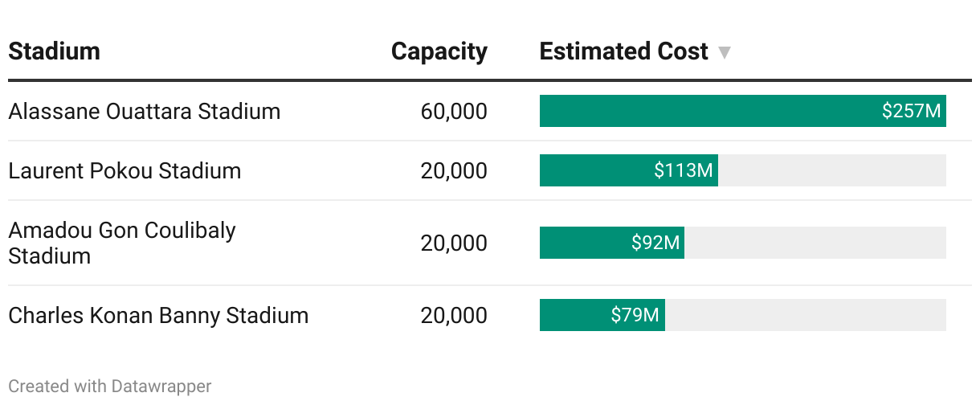
Task: Select the Laurent Pokou Stadium name
Action: tap(125, 170)
